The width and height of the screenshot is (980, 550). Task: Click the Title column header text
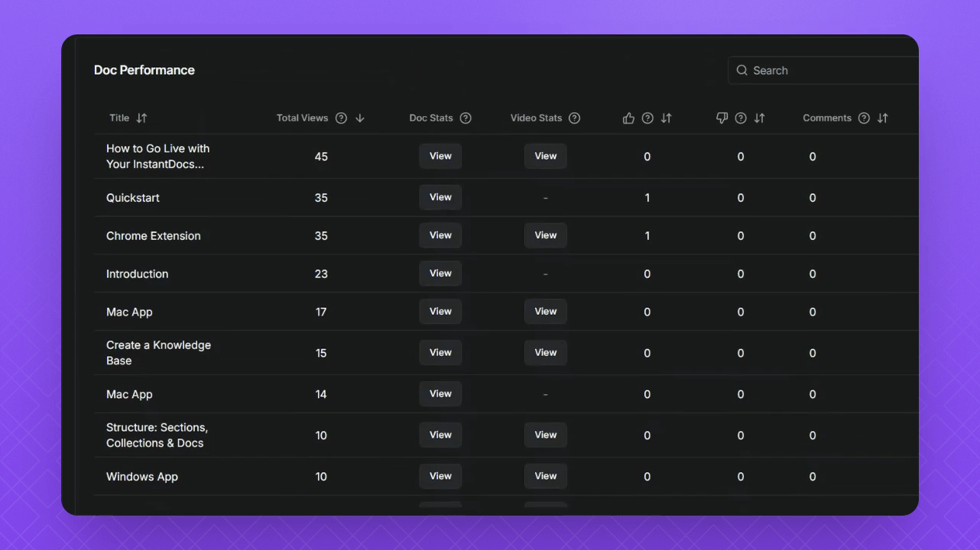pos(119,118)
